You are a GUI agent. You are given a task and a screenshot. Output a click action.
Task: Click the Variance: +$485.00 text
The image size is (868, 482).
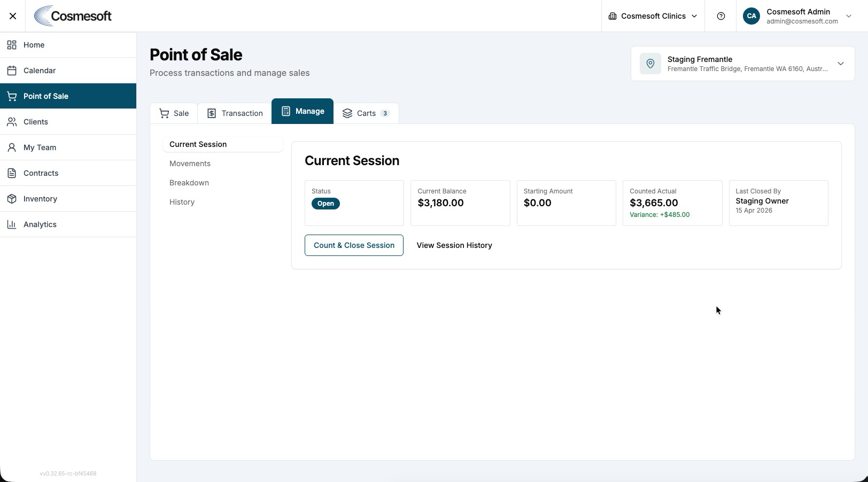click(660, 215)
